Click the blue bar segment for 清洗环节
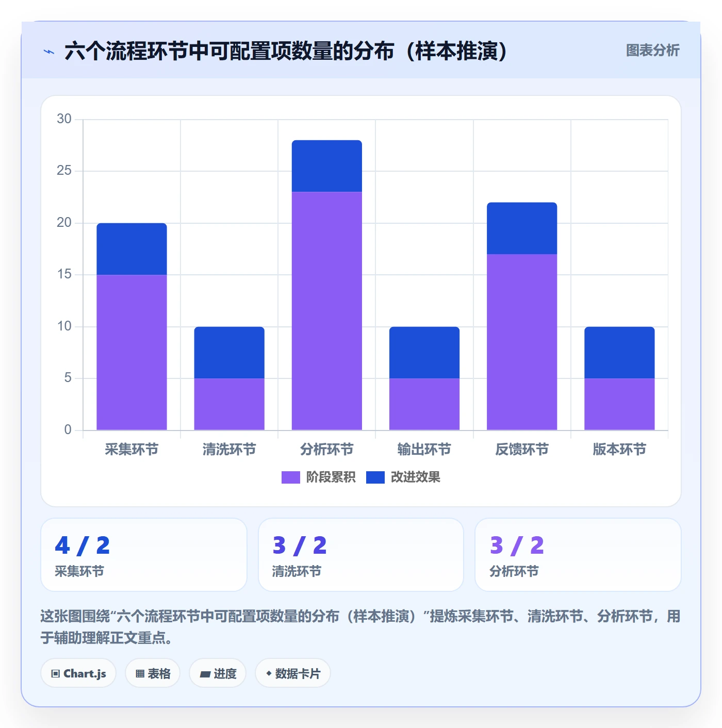 point(229,353)
